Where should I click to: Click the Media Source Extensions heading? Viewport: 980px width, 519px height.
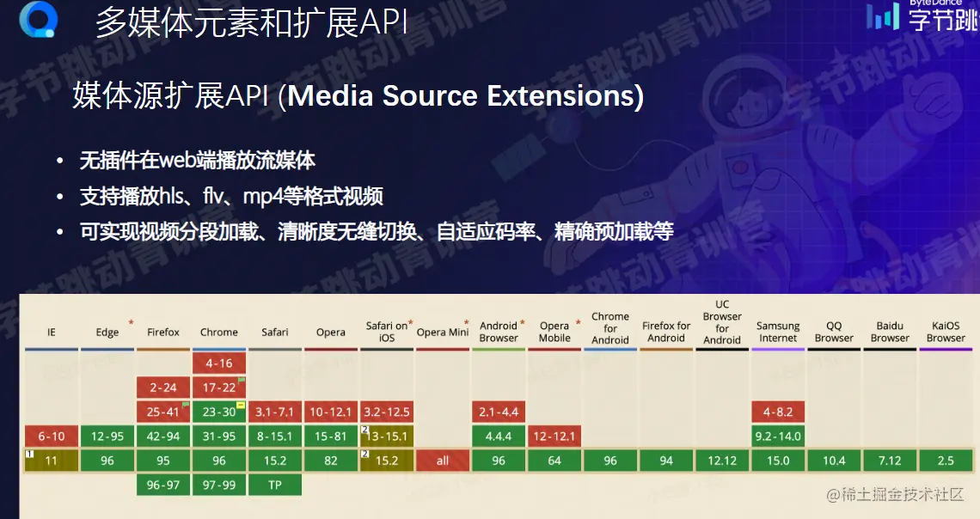(358, 96)
